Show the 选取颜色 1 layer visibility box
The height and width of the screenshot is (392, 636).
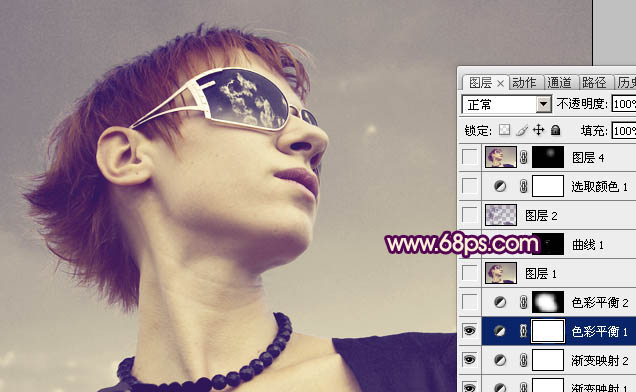click(470, 186)
